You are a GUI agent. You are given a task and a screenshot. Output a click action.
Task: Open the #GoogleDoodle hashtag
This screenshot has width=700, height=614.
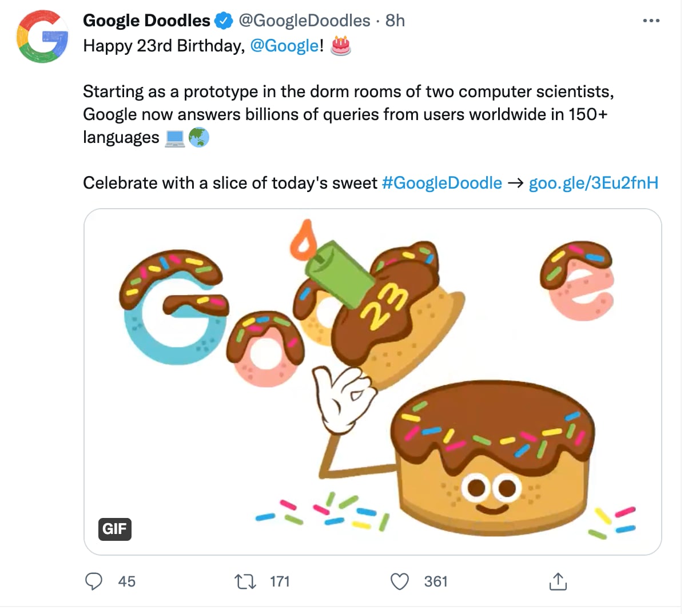pos(442,183)
